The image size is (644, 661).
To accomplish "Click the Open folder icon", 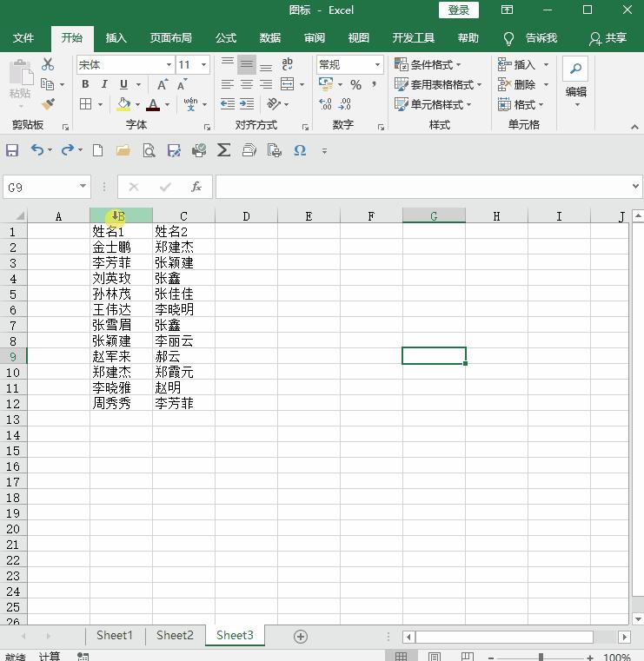I will tap(123, 150).
